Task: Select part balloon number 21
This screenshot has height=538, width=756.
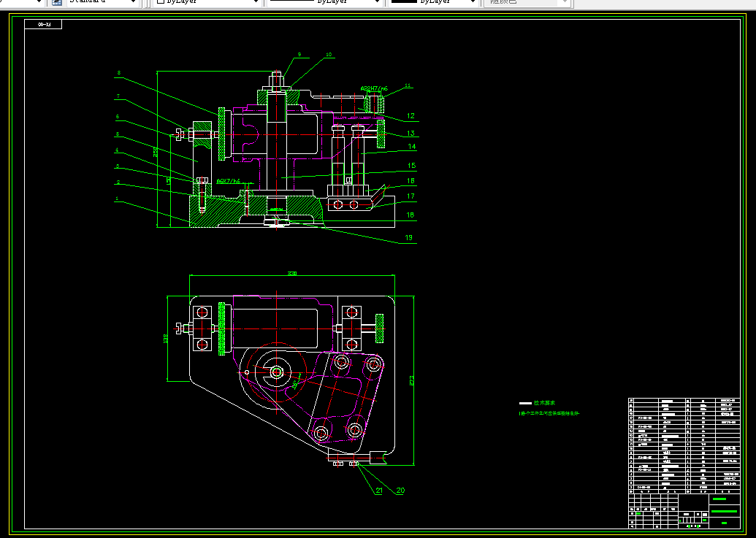Action: pos(379,491)
